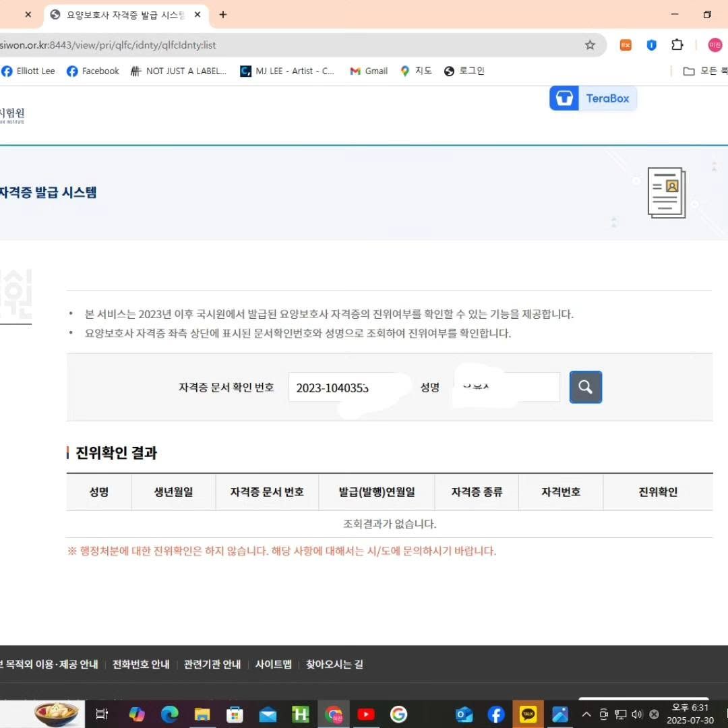Open a new browser tab
This screenshot has width=728, height=728.
click(223, 14)
